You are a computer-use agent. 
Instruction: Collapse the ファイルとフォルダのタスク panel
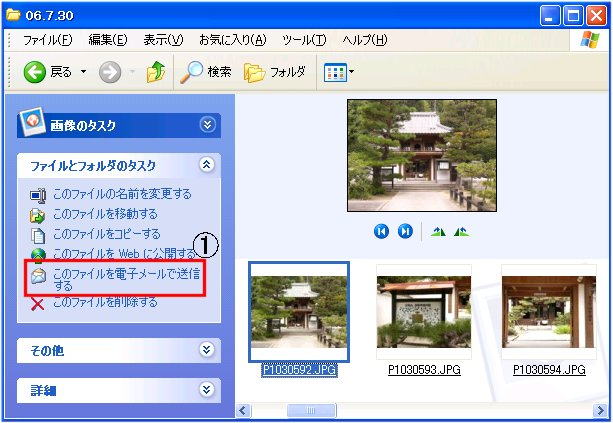(207, 165)
